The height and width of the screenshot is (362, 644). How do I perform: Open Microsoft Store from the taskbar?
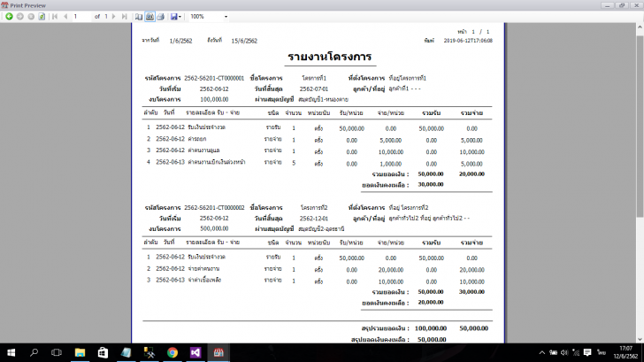tap(103, 352)
